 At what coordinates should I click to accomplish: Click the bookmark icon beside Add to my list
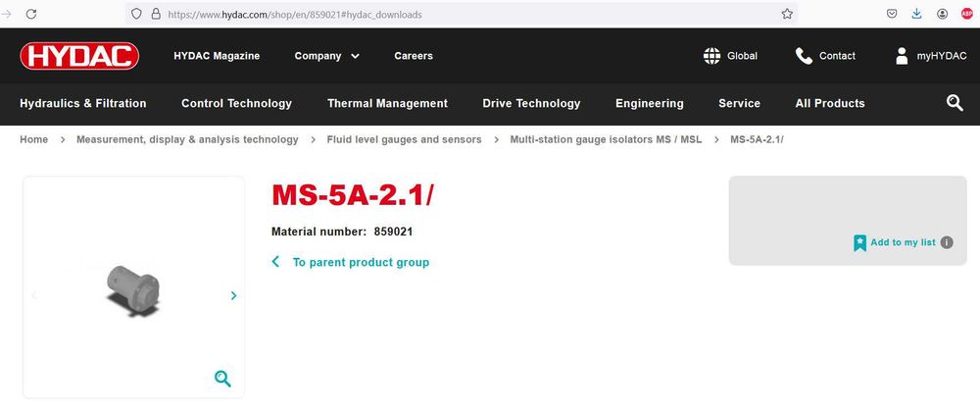pyautogui.click(x=860, y=242)
